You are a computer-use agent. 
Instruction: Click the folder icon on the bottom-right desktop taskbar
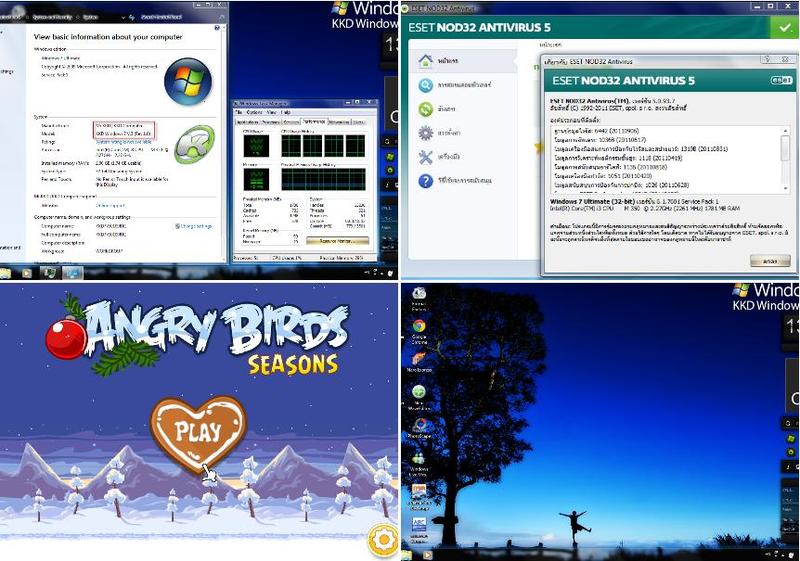[x=407, y=555]
